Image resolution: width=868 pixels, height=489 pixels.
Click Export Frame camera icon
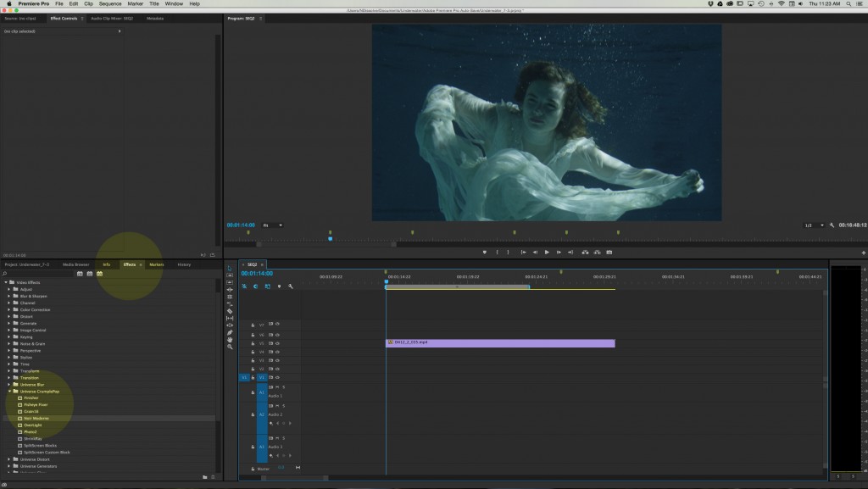click(609, 252)
